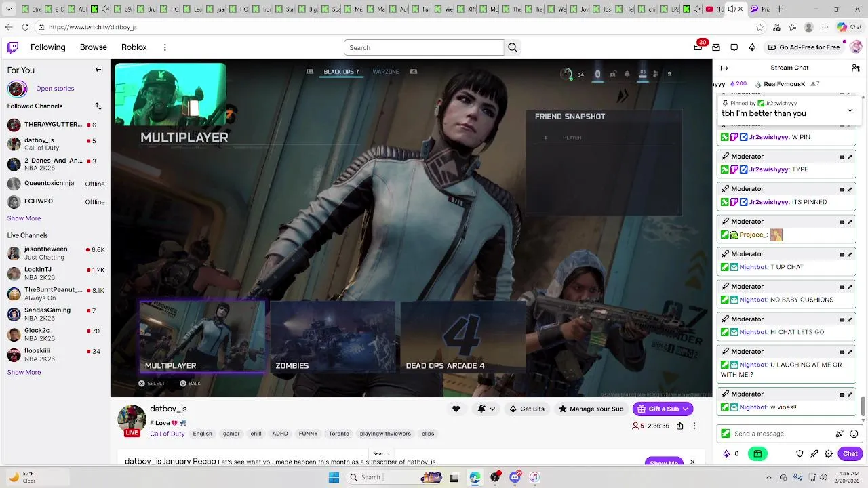Open the notification bell dropdown

point(486,409)
